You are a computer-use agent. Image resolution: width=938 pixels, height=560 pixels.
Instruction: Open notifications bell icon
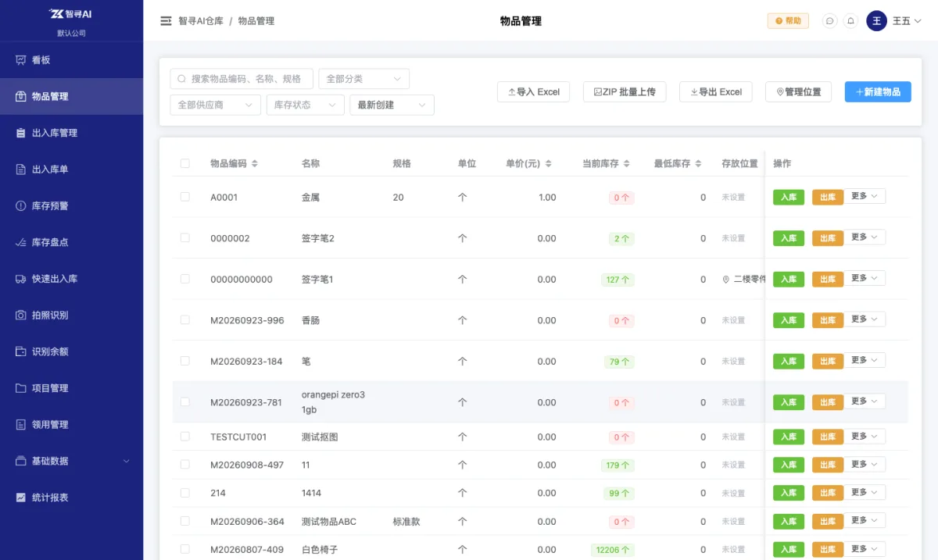pos(850,21)
